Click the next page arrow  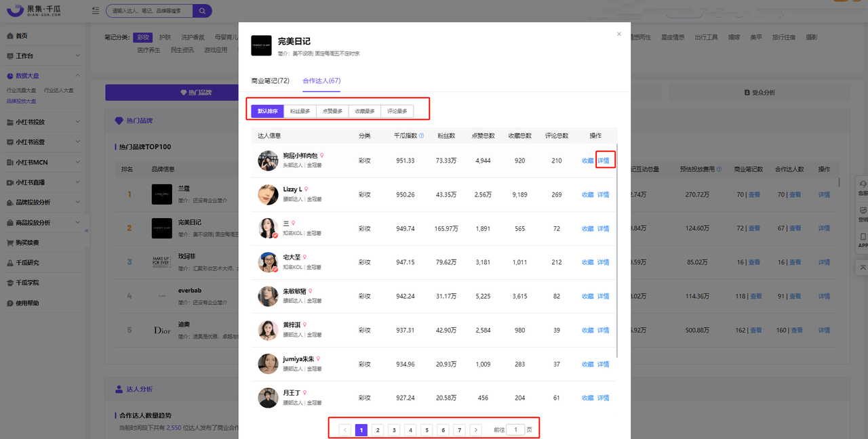click(475, 430)
